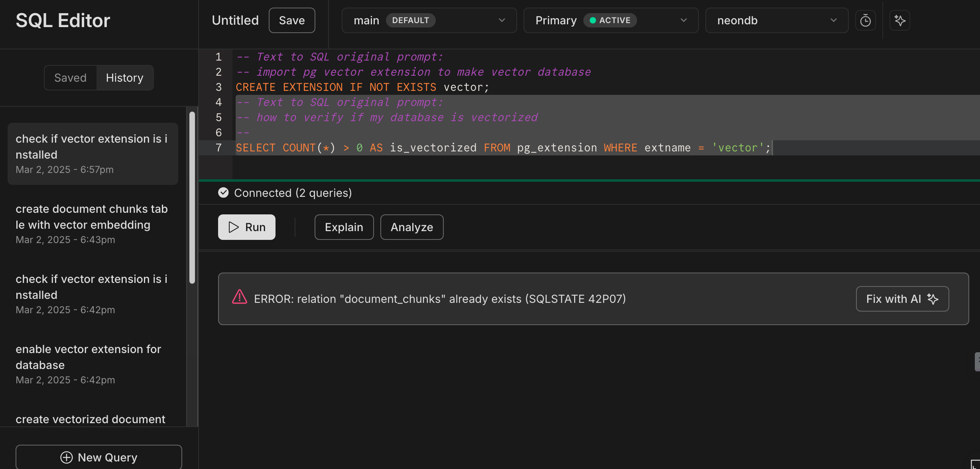The width and height of the screenshot is (980, 469).
Task: Start a New Query
Action: [99, 457]
